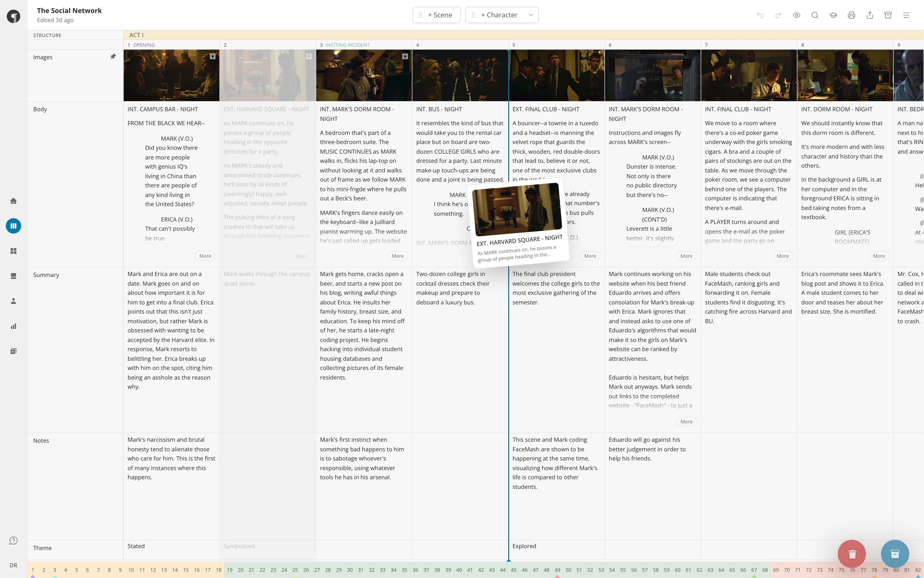Open the stacked cards sidebar icon
This screenshot has height=578, width=924.
[13, 276]
